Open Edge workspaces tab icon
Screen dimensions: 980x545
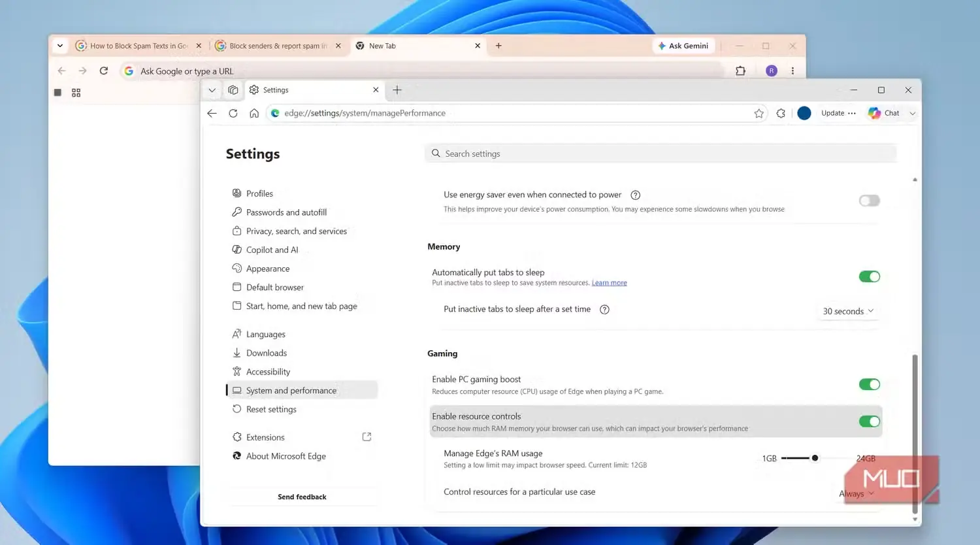[x=233, y=90]
